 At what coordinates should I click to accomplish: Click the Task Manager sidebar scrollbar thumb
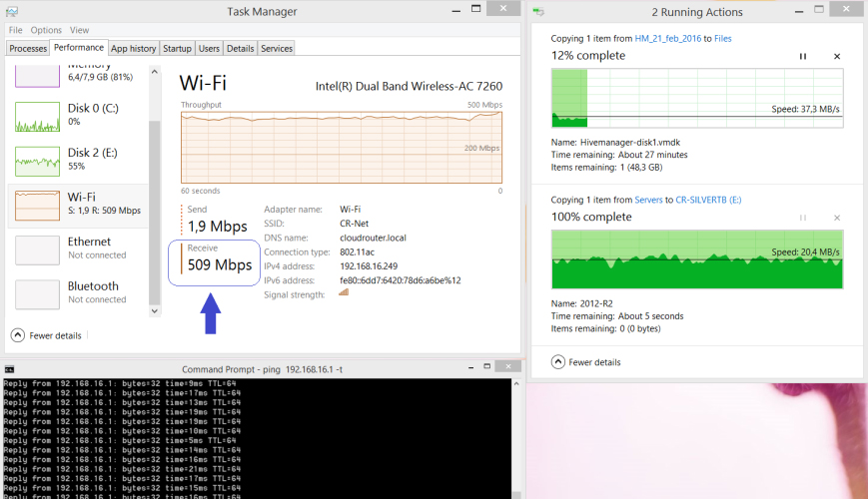pos(155,213)
